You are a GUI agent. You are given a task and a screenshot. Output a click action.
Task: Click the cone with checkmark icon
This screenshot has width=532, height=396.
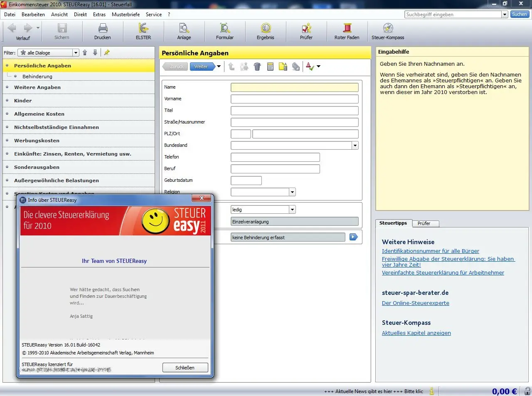[310, 67]
